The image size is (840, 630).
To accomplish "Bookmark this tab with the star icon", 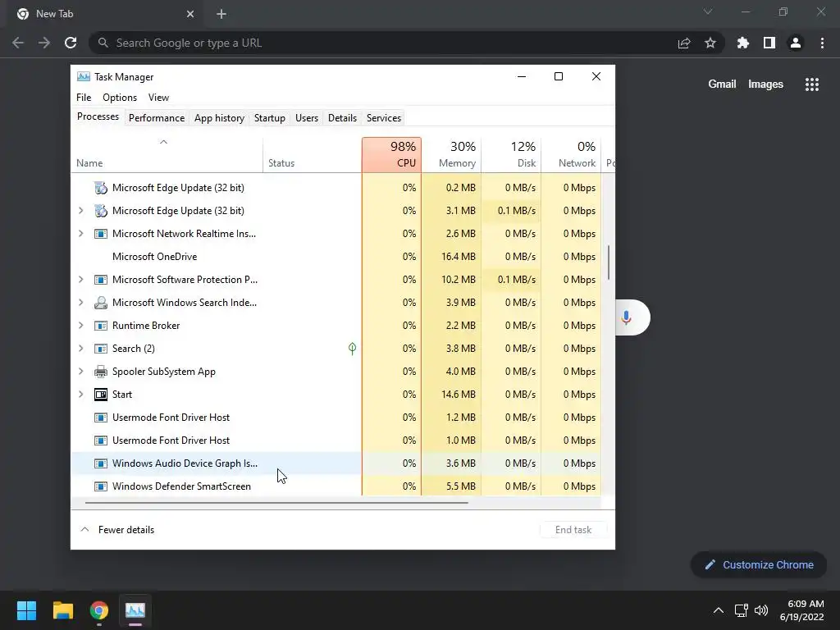I will (710, 43).
